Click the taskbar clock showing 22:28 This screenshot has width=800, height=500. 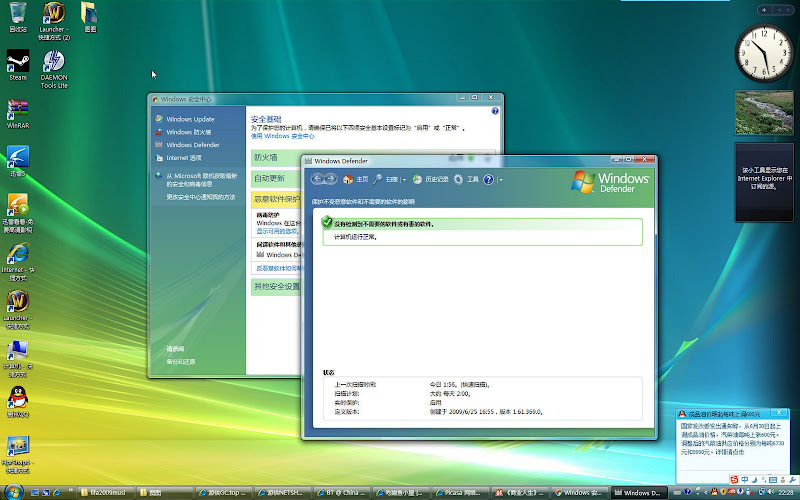tap(785, 492)
